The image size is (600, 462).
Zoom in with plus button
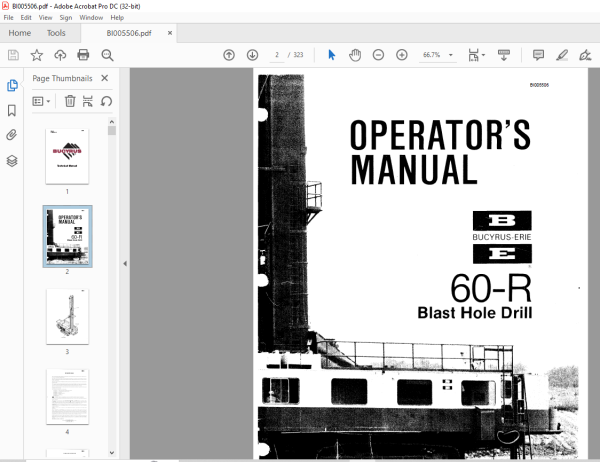pos(401,55)
